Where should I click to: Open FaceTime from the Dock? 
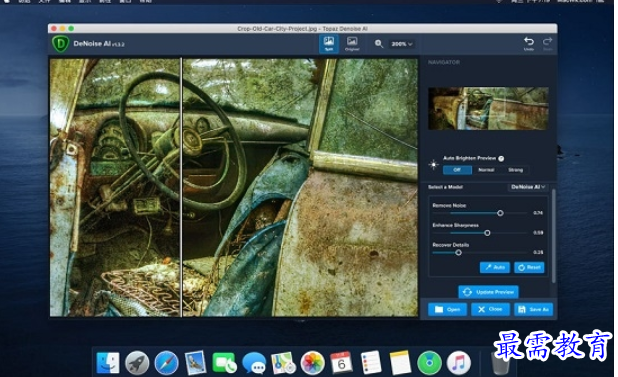[224, 362]
